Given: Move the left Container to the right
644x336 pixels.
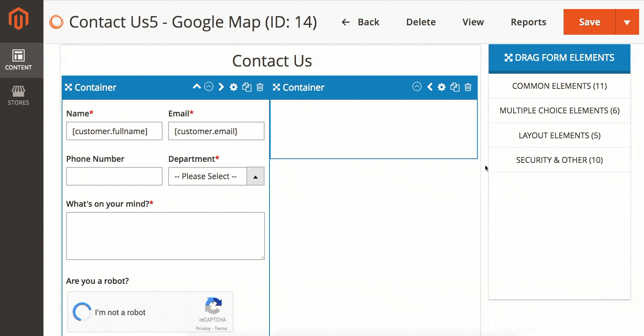Looking at the screenshot, I should point(221,87).
